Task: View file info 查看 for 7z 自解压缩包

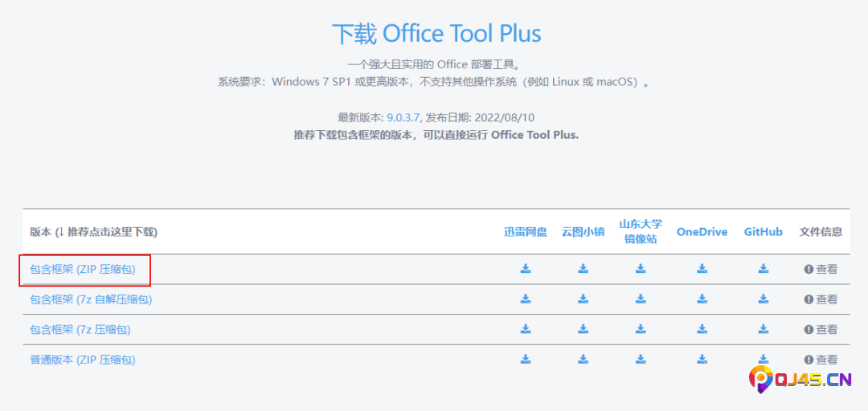Action: click(821, 299)
